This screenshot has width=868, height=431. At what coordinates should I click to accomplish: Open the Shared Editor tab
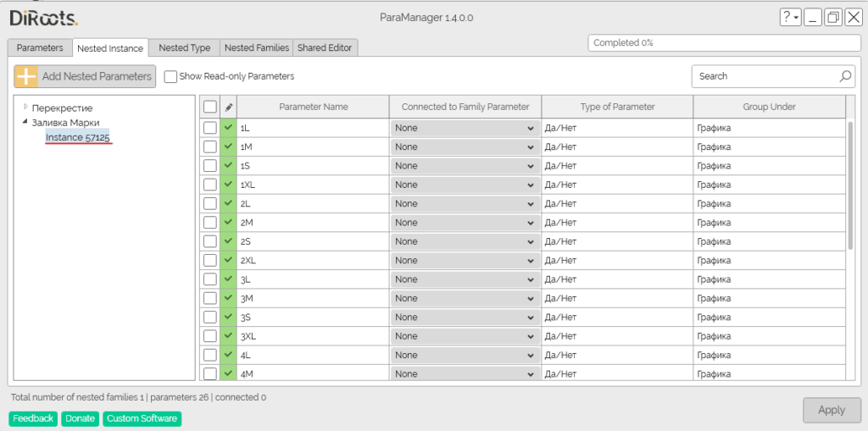(x=325, y=48)
